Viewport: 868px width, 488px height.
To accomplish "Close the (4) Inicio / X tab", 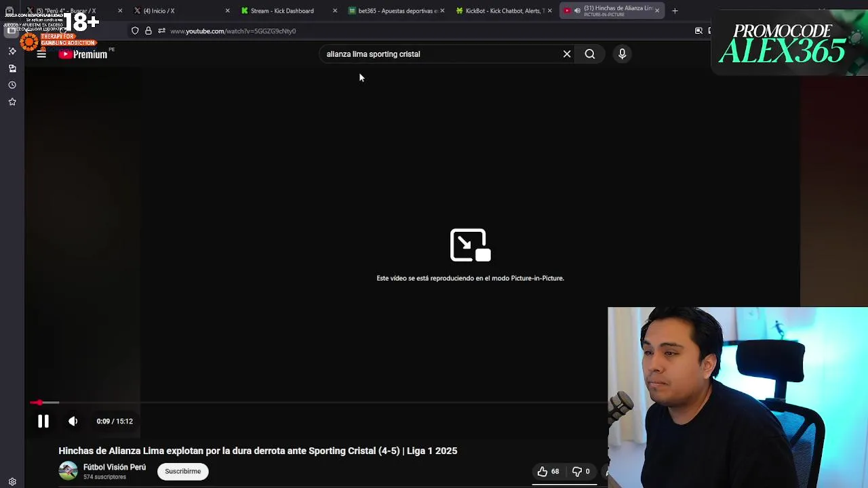I will (x=227, y=11).
